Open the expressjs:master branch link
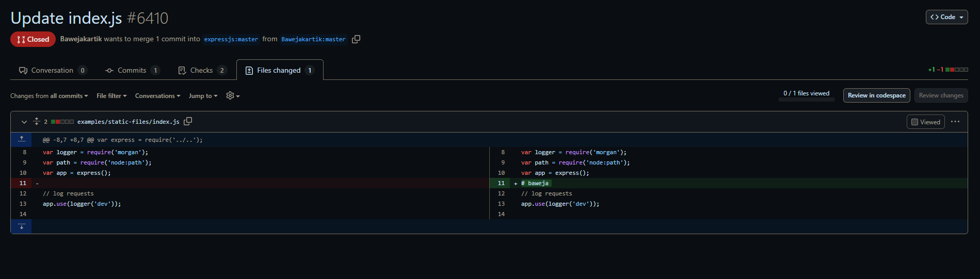 231,39
